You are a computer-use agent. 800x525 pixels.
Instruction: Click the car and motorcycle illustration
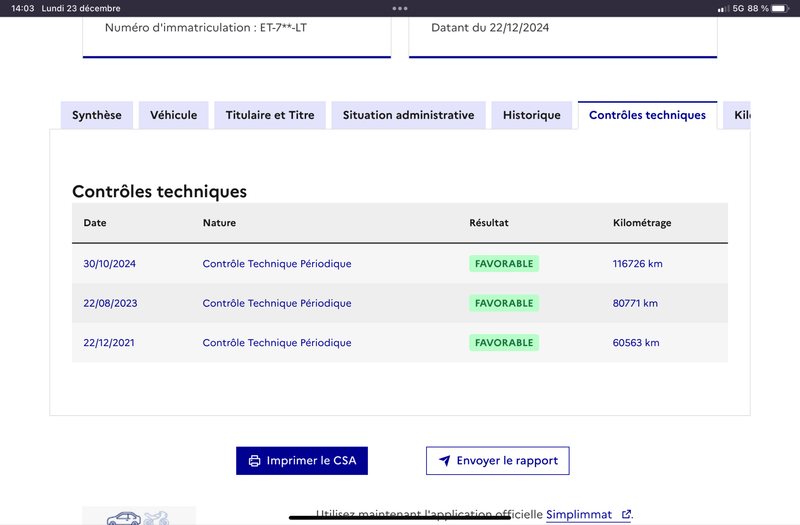tap(139, 516)
